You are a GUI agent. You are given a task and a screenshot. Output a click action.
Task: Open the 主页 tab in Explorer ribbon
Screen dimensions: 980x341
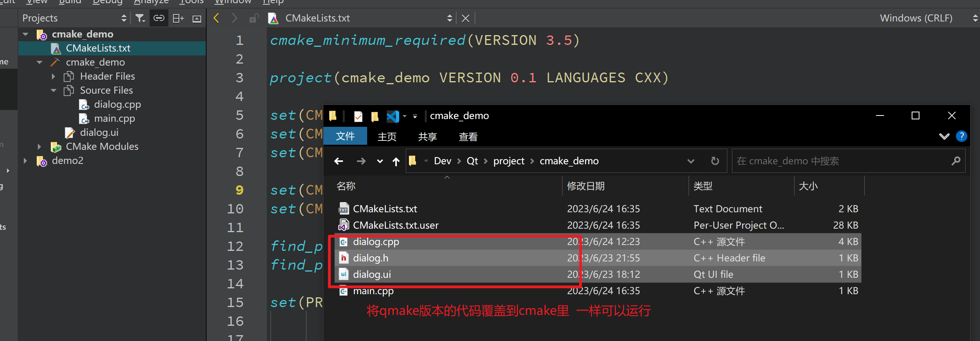point(387,137)
